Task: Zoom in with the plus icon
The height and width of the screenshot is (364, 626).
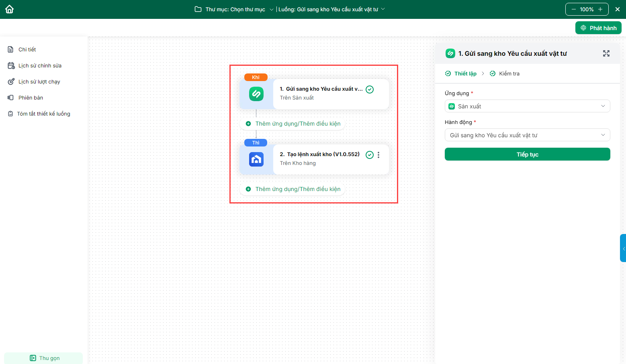Action: click(x=600, y=9)
